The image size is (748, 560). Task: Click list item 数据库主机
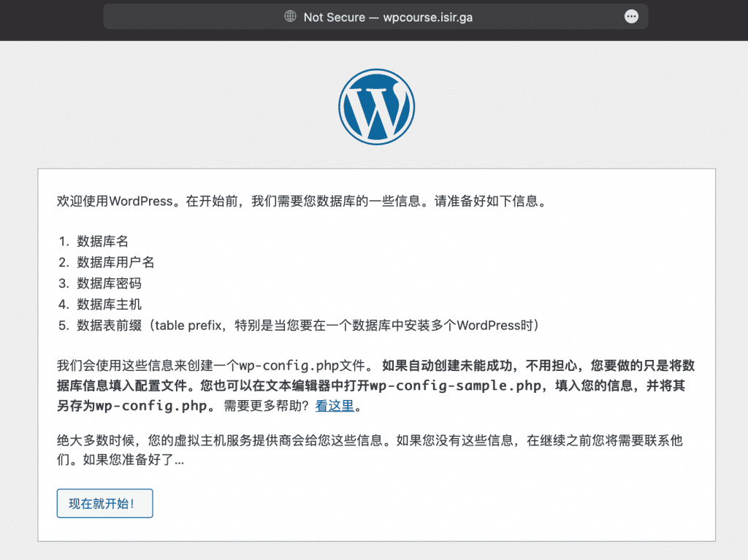(x=110, y=304)
